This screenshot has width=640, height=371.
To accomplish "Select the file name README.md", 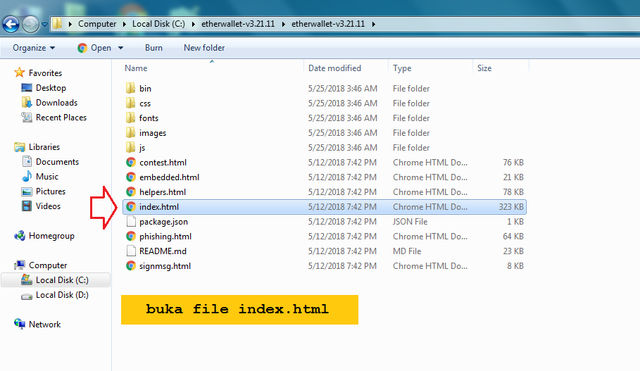I will 163,251.
